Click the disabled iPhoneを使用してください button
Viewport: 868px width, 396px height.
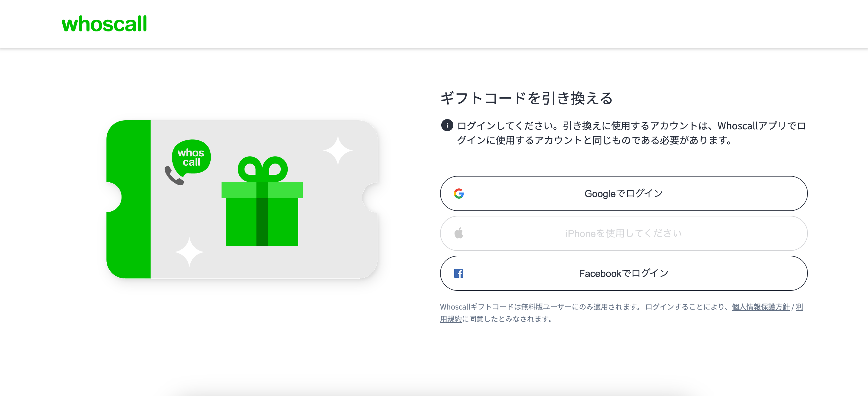click(x=623, y=233)
